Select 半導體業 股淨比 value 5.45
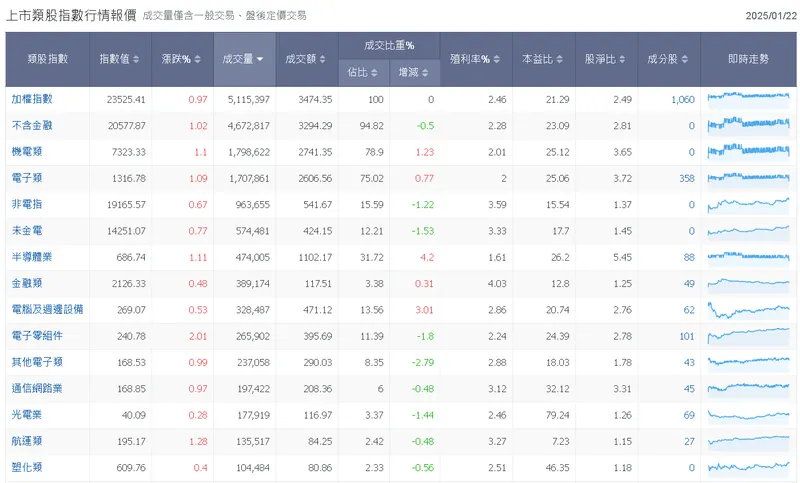Image resolution: width=800 pixels, height=483 pixels. click(x=622, y=257)
